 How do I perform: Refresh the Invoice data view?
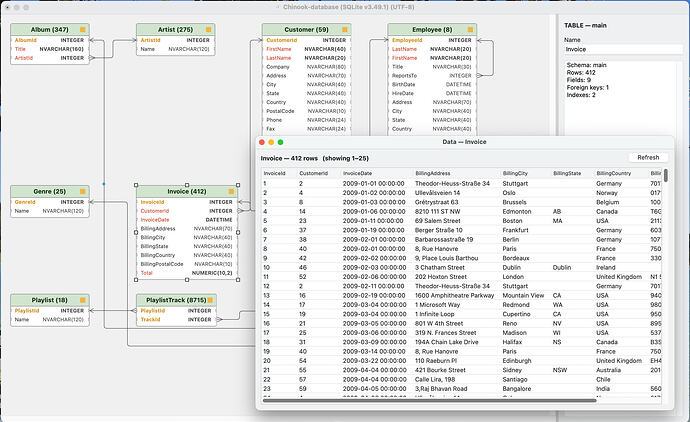coord(648,158)
